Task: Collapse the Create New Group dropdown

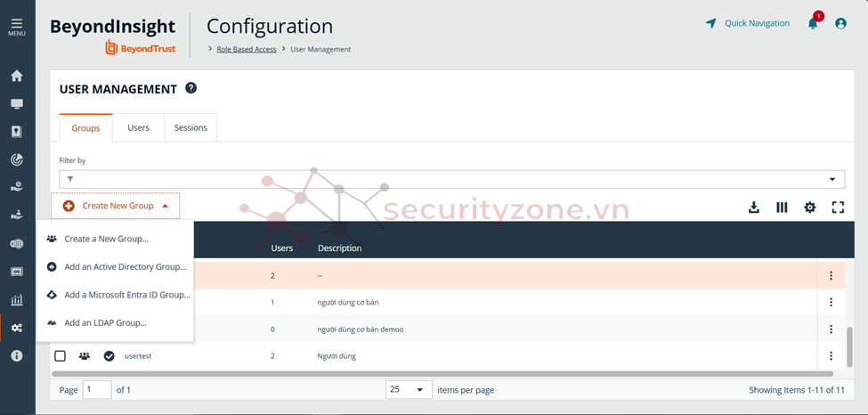Action: 116,206
